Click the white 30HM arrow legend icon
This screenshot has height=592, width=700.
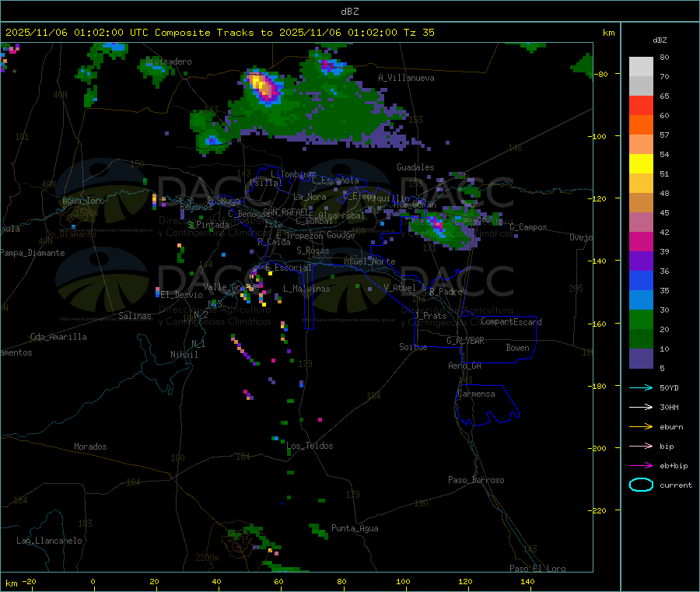pyautogui.click(x=641, y=407)
